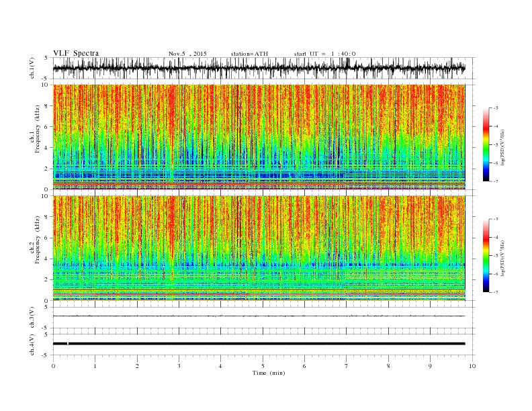The height and width of the screenshot is (411, 532).
Task: Click the "-4" tick on ch.2 colorbar
Action: click(495, 237)
